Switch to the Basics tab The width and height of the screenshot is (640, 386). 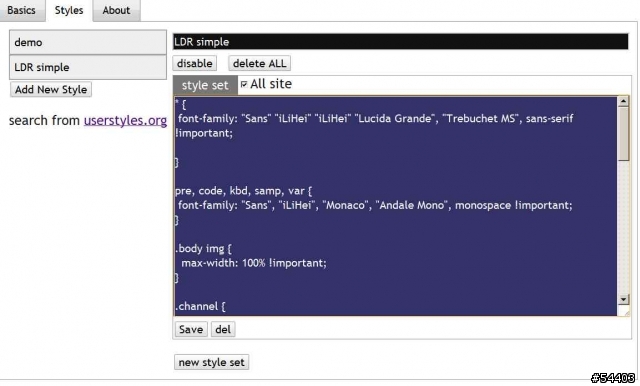pos(22,10)
